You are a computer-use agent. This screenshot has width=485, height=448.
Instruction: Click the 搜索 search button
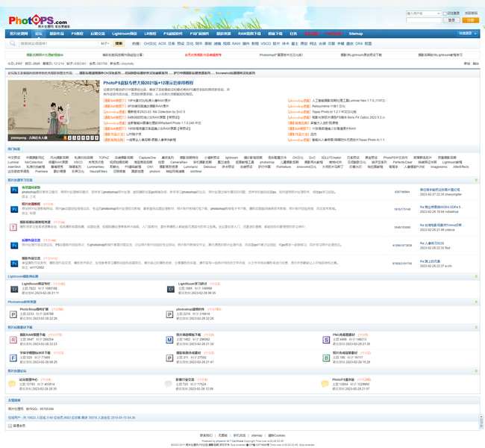pos(119,43)
